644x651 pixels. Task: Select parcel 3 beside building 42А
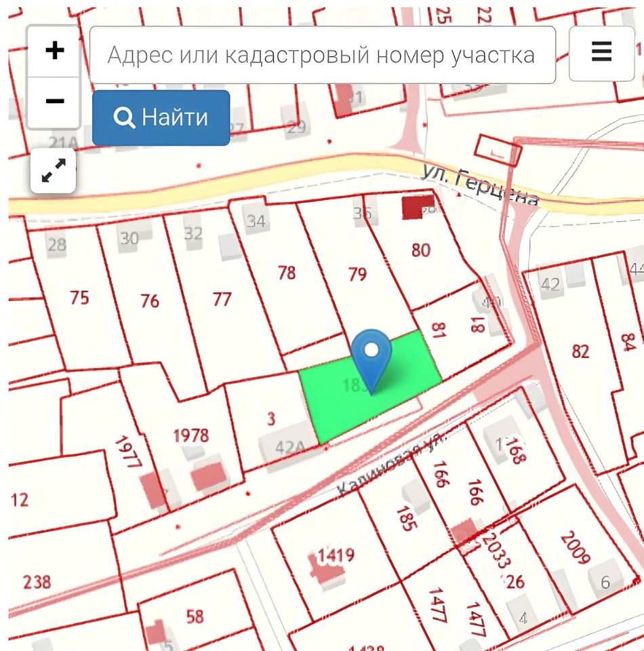pos(271,419)
